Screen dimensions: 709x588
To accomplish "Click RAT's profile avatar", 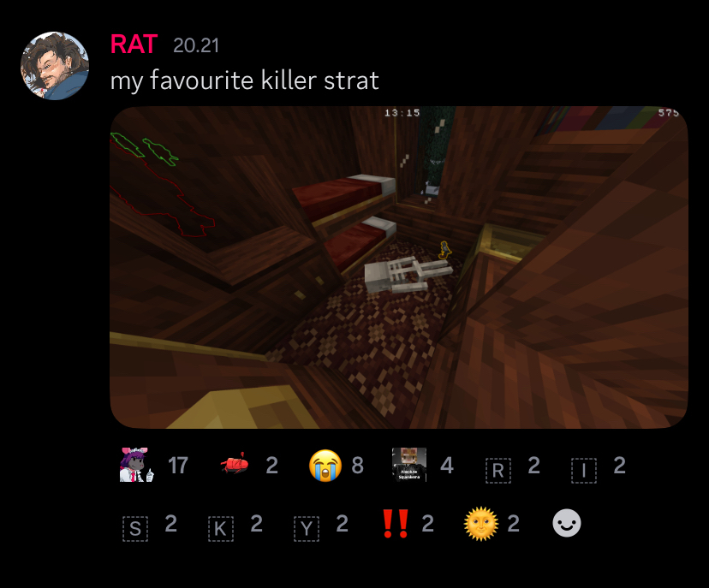I will point(55,66).
